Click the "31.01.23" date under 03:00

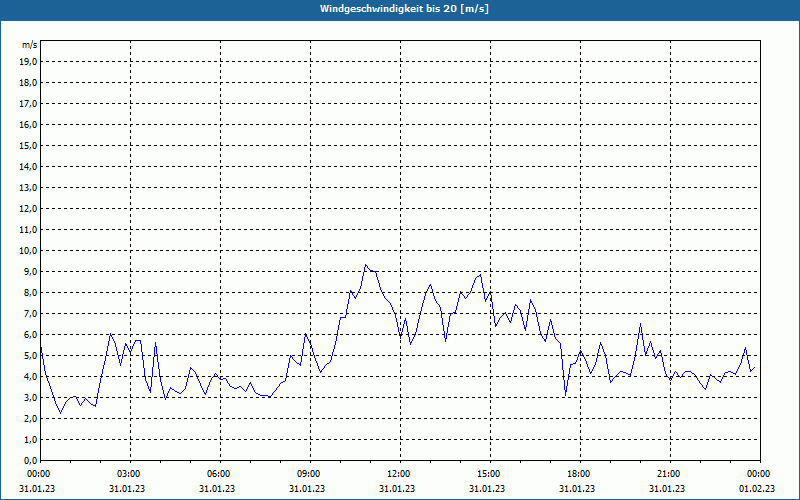coord(127,489)
